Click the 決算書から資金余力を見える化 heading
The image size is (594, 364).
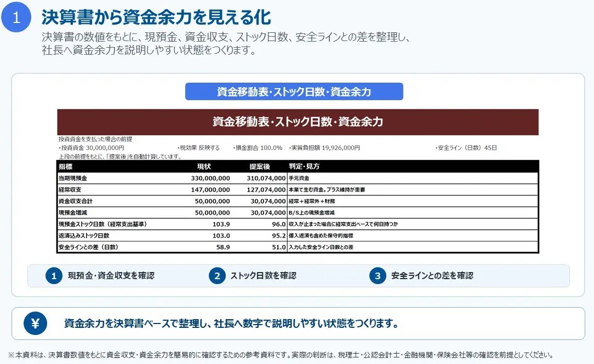(x=156, y=17)
